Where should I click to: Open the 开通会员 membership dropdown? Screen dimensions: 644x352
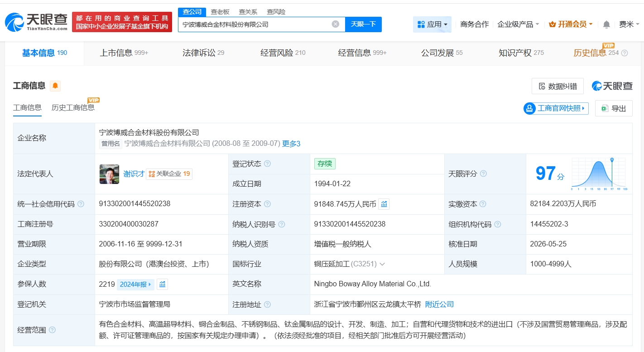570,24
